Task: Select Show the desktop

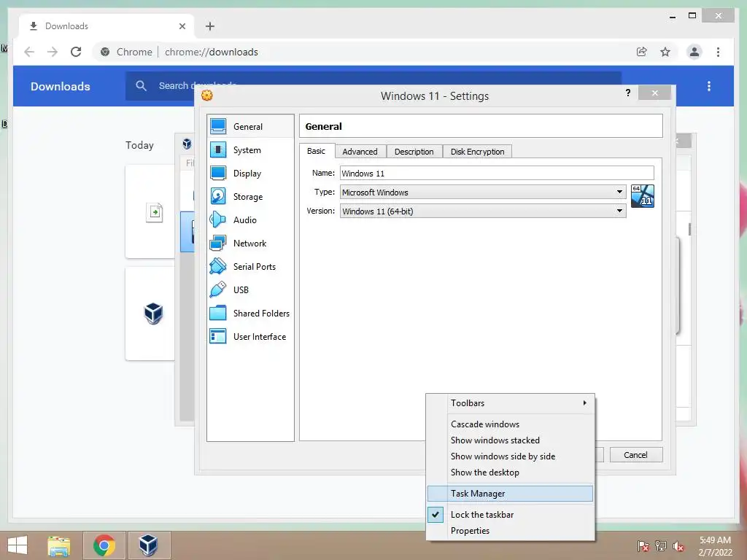Action: point(510,472)
